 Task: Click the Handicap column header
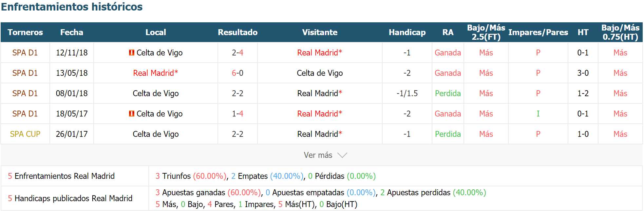(407, 32)
